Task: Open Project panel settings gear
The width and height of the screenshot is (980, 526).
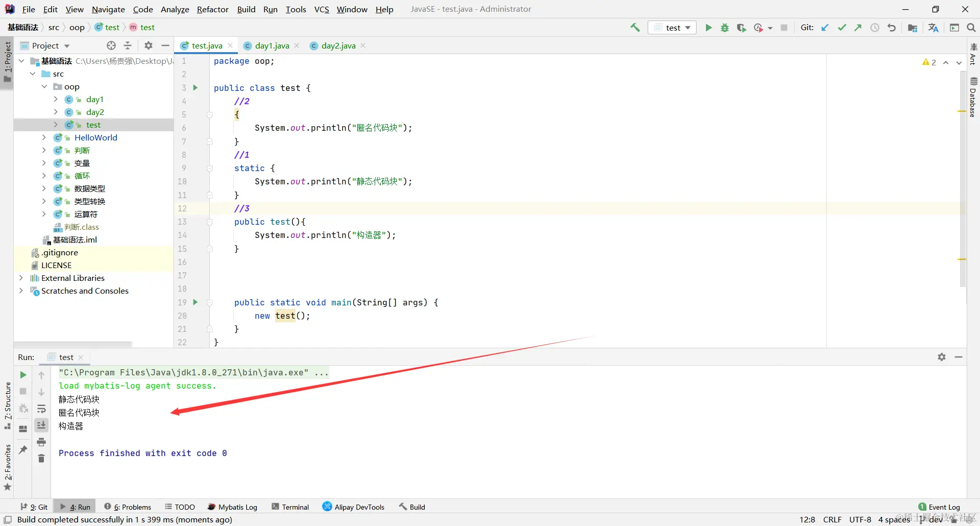Action: click(149, 45)
